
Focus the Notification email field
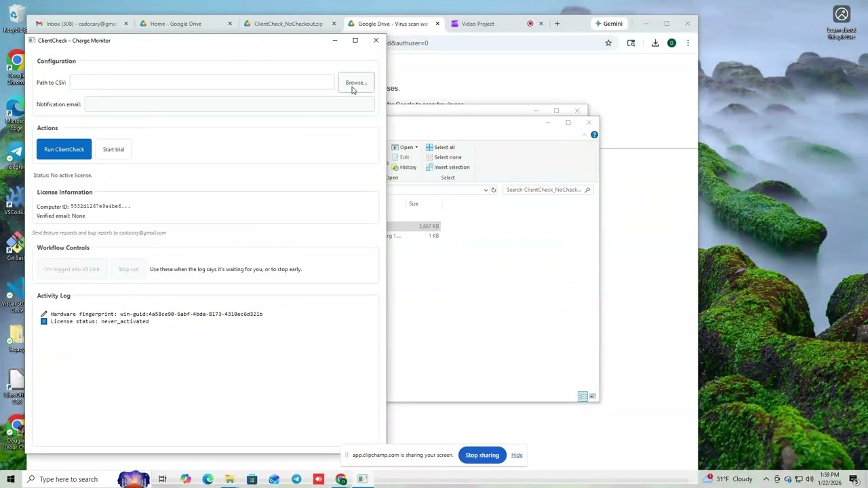tap(229, 104)
